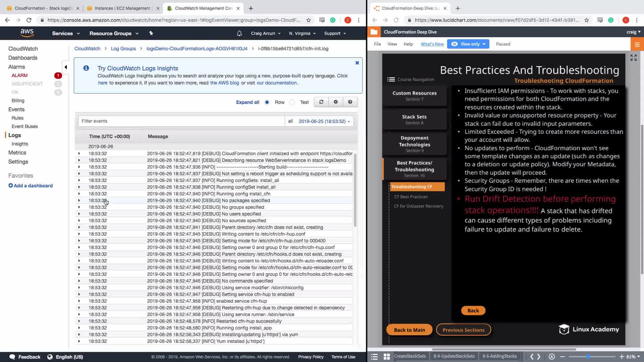Viewport: 644px width, 362px height.
Task: Dismiss the Logs Insights info banner
Action: (x=357, y=63)
